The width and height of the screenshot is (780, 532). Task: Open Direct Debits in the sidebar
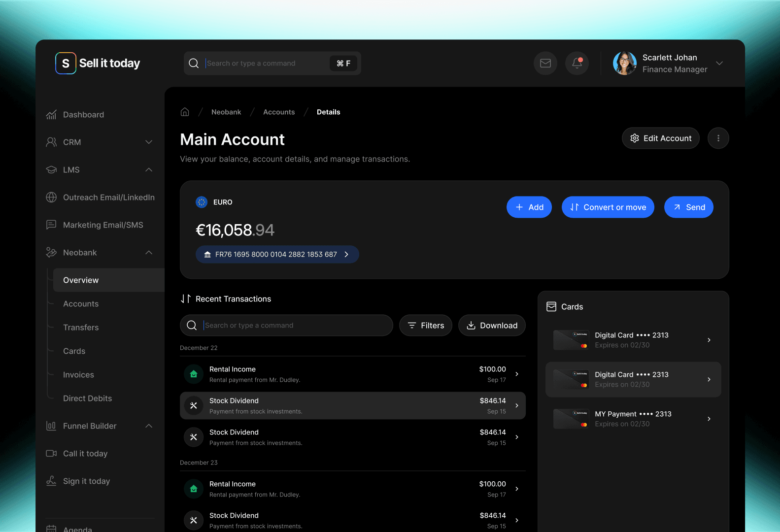pyautogui.click(x=87, y=399)
